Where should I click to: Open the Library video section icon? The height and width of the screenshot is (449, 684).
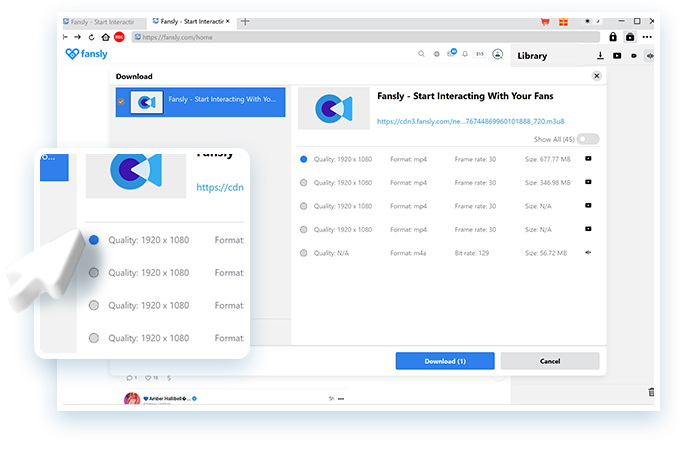(x=617, y=56)
